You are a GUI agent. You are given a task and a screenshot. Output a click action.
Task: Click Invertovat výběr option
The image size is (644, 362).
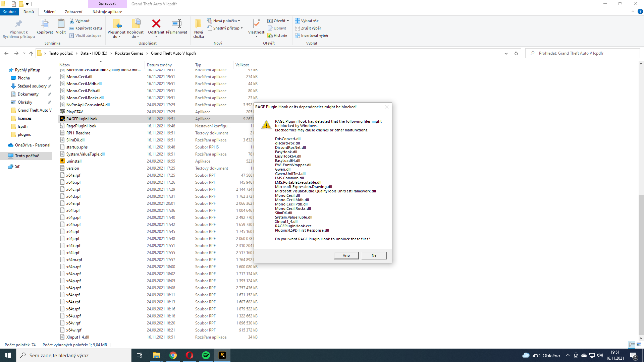pyautogui.click(x=312, y=36)
